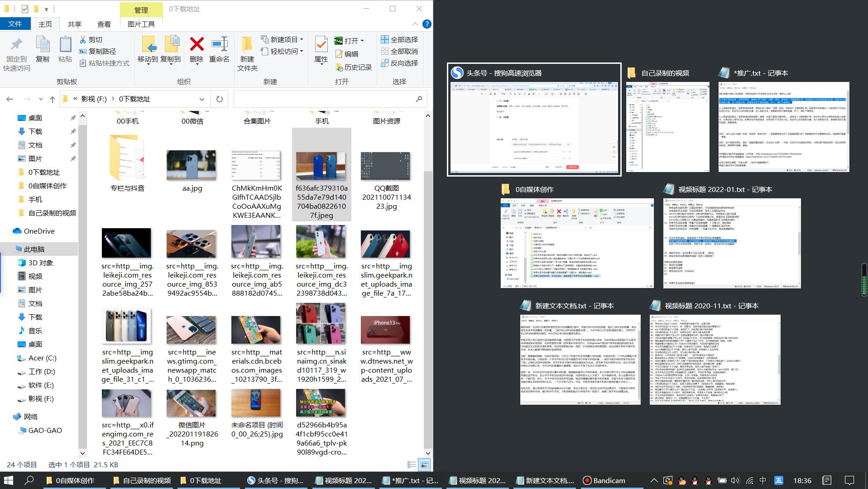The image size is (868, 489).
Task: Expand the address bar history dropdown
Action: tap(201, 99)
